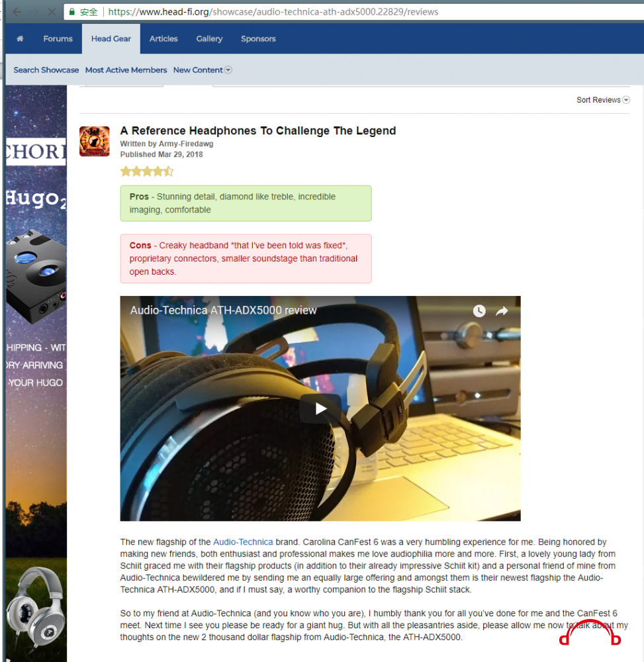
Task: Select the Head Gear tab
Action: (x=111, y=39)
